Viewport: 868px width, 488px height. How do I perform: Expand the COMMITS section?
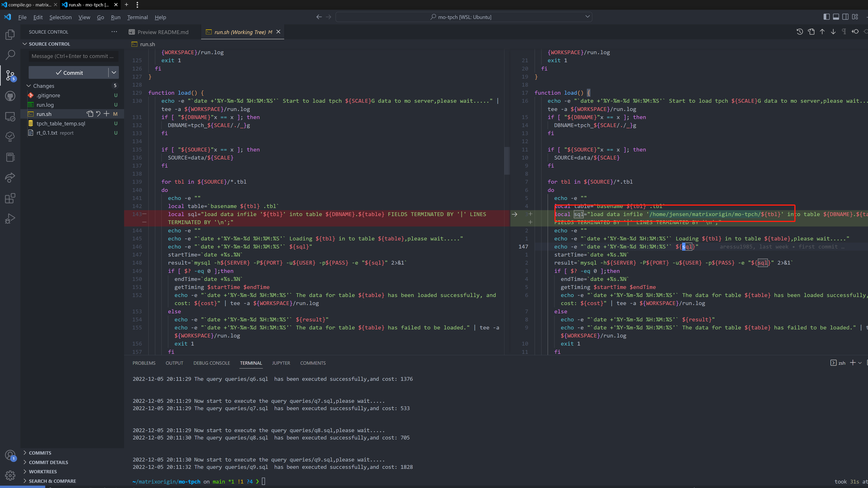pos(40,453)
